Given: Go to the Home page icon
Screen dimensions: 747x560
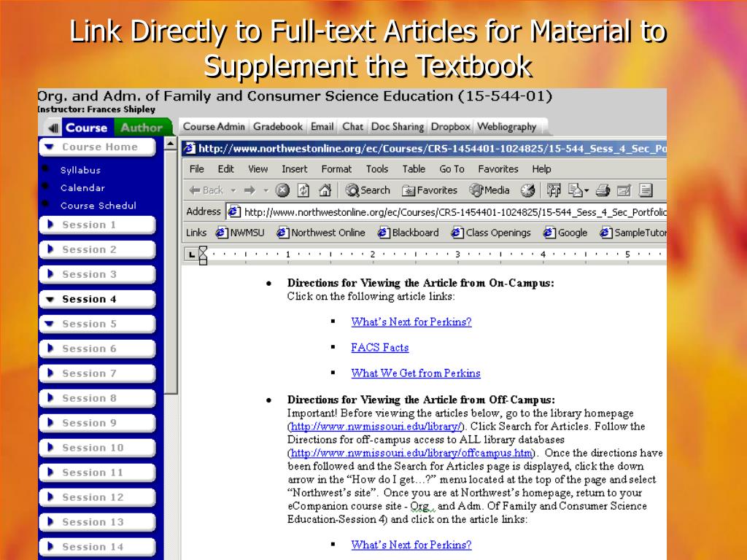Looking at the screenshot, I should coord(325,190).
